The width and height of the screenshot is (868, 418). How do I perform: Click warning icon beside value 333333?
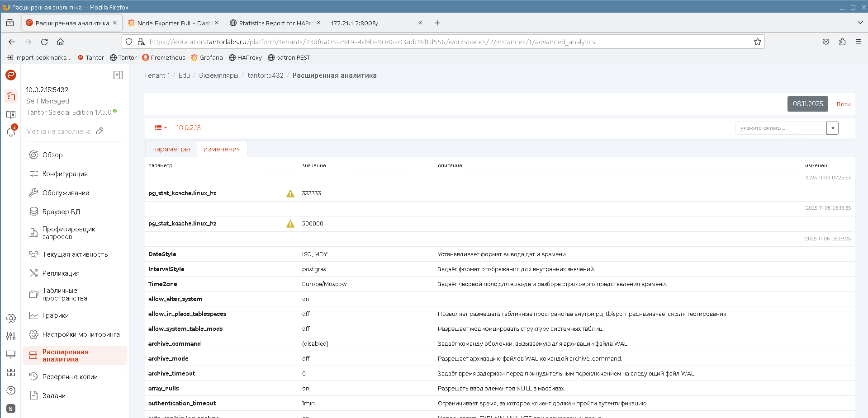click(x=290, y=193)
